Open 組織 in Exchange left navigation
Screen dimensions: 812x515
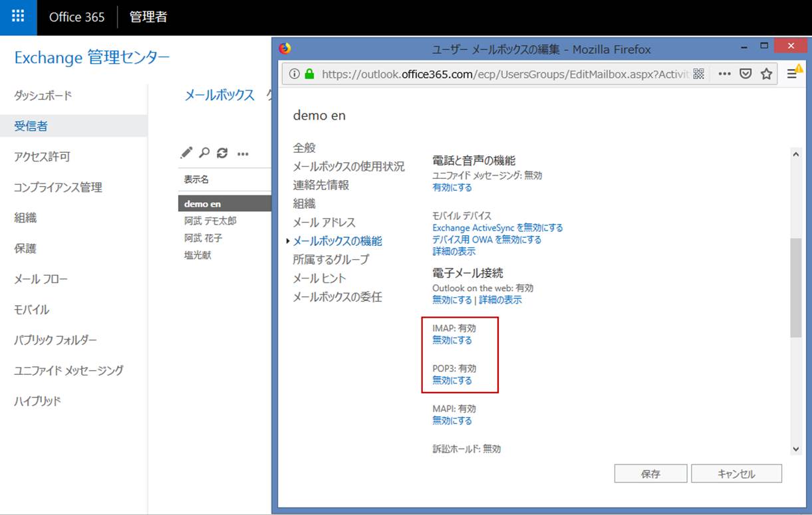tap(25, 218)
